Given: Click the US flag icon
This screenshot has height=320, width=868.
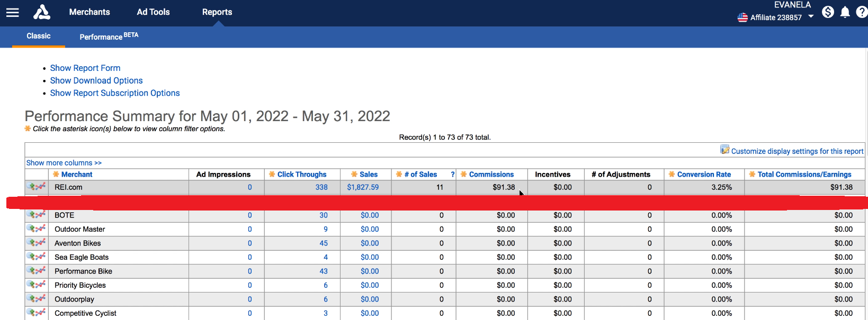Looking at the screenshot, I should (742, 17).
